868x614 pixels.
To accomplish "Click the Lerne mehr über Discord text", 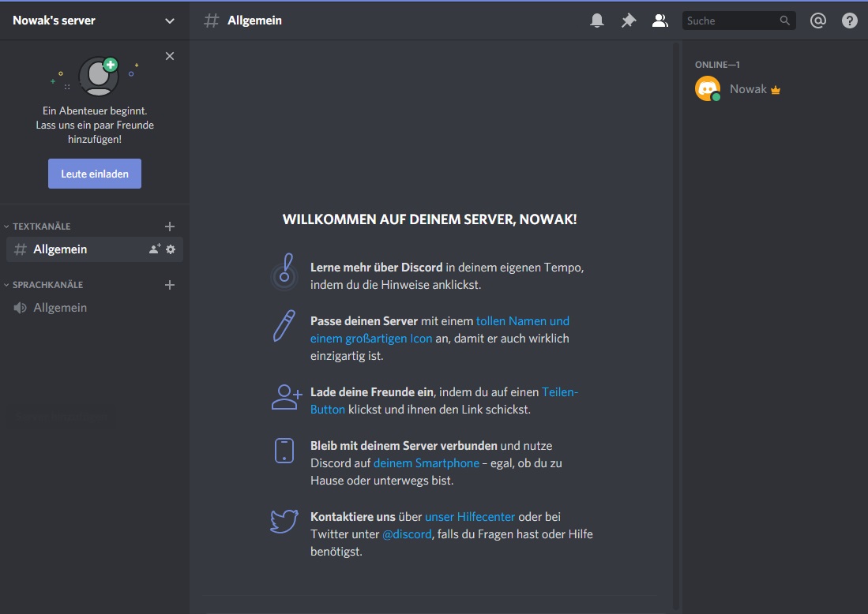I will [377, 268].
